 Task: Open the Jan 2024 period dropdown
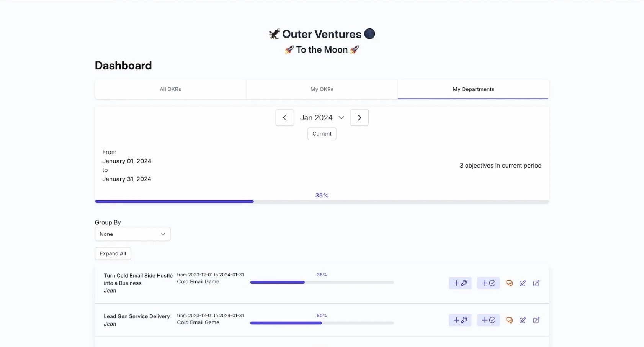pyautogui.click(x=322, y=118)
